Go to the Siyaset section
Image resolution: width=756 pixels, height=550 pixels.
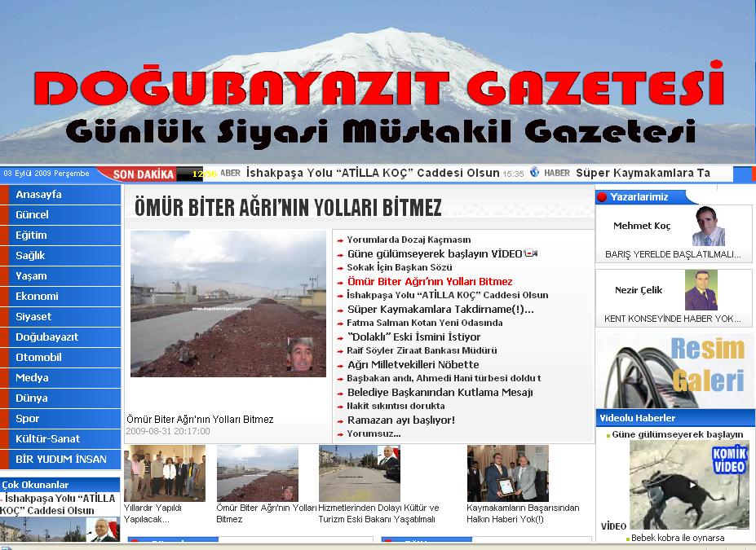coord(33,317)
